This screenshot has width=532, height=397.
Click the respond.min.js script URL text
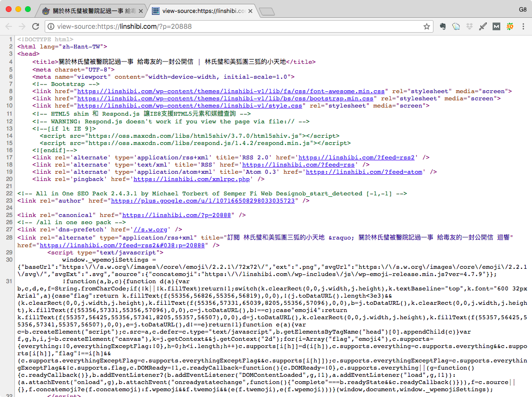click(x=199, y=143)
